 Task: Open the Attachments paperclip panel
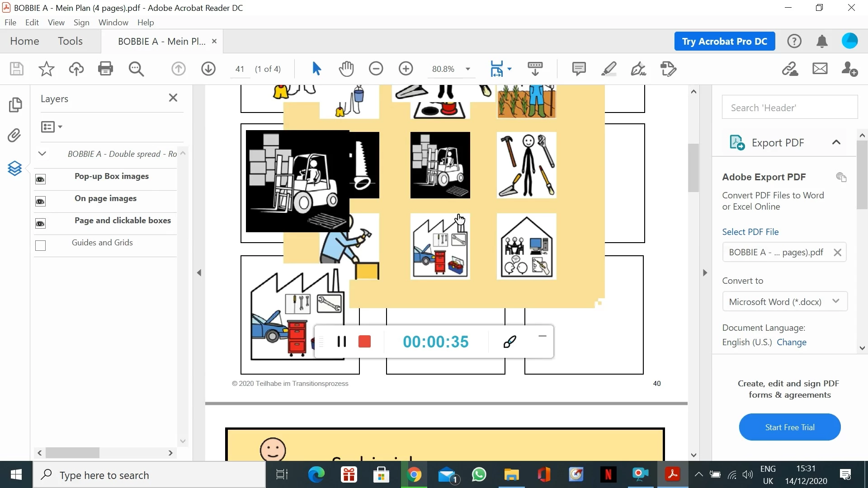coord(15,136)
